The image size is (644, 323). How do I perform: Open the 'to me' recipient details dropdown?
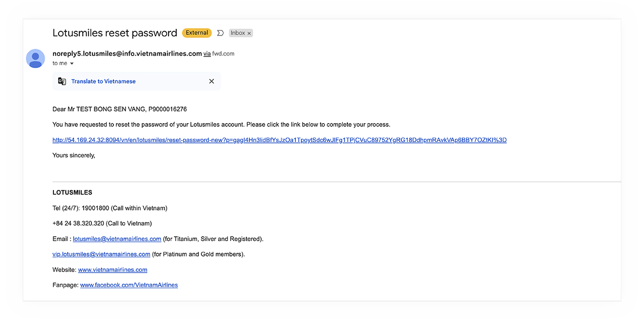(63, 63)
